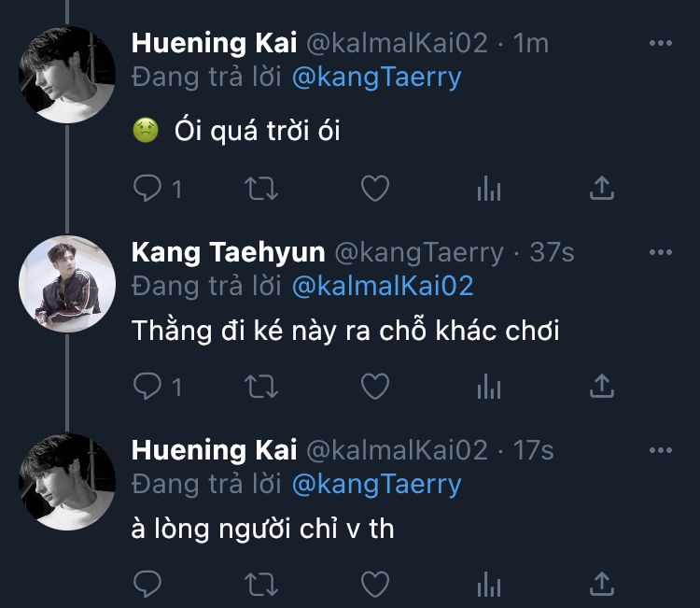Open more options on the last tweet
This screenshot has height=608, width=700.
660,450
